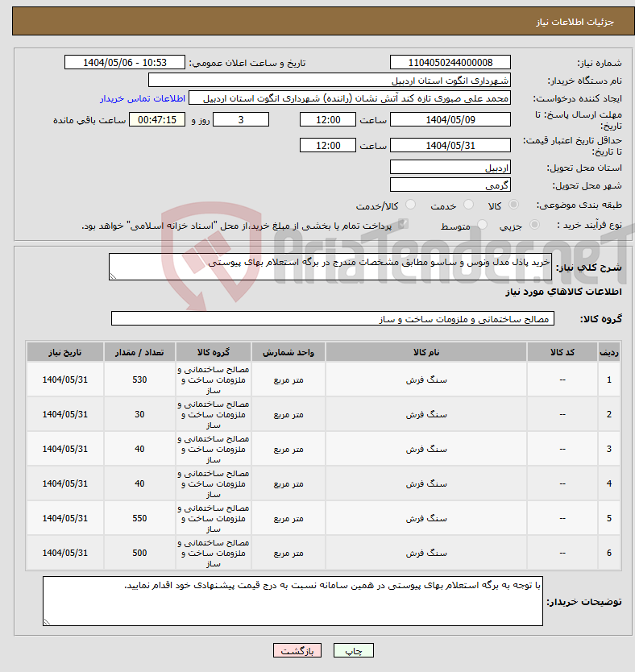Click the کد کالا column header

pyautogui.click(x=562, y=352)
